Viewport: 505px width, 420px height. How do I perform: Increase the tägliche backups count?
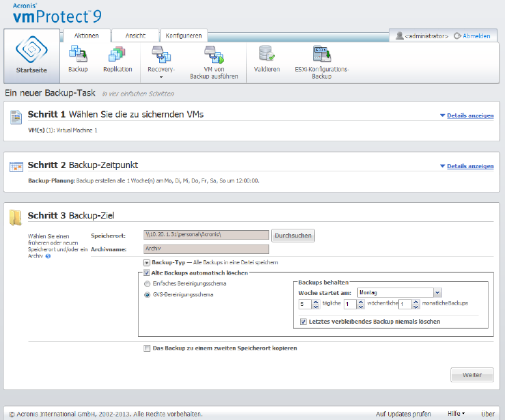click(316, 302)
